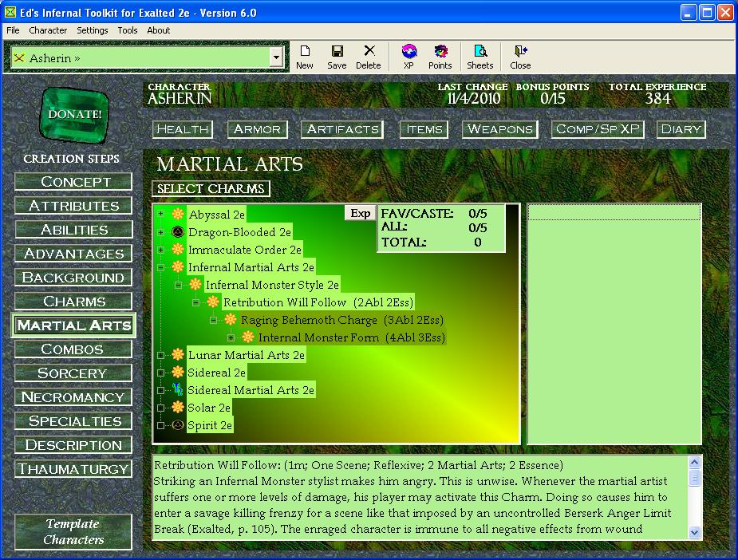738x560 pixels.
Task: Open the Asherin character dropdown arrow
Action: [x=276, y=58]
